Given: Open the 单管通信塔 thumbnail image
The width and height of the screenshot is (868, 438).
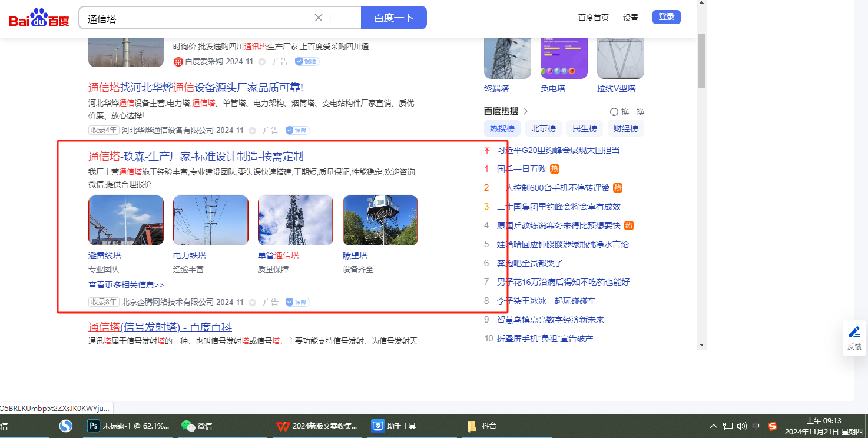Looking at the screenshot, I should tap(296, 220).
